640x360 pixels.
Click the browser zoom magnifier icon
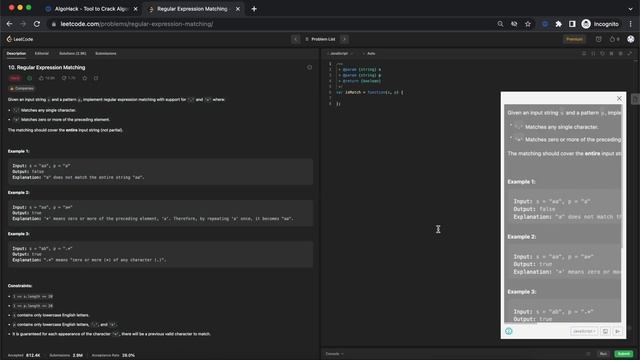tap(500, 24)
